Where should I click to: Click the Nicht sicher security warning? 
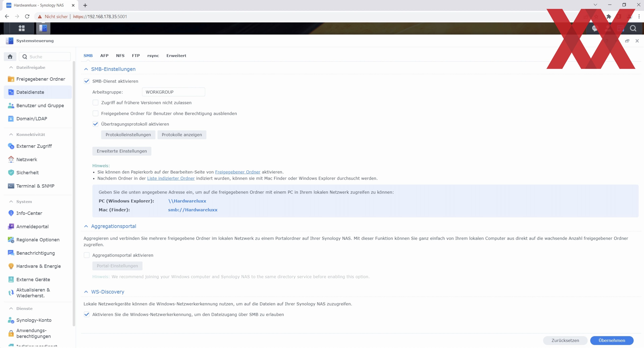coord(53,16)
